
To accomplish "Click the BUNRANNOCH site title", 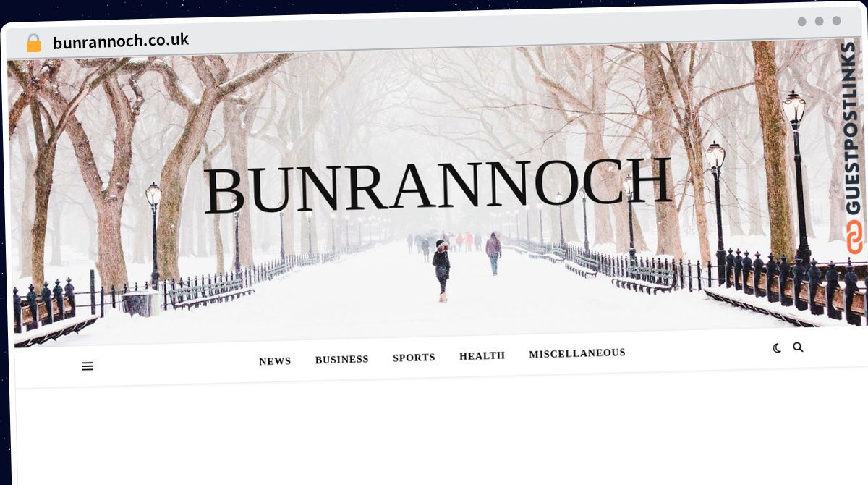I will 437,185.
